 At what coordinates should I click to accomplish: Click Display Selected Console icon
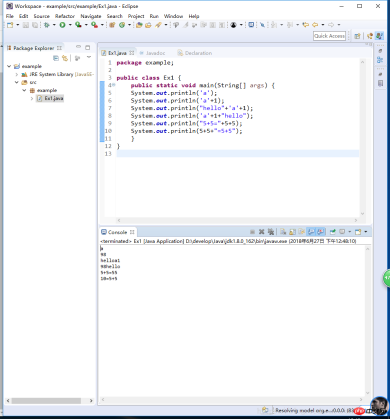pyautogui.click(x=342, y=232)
